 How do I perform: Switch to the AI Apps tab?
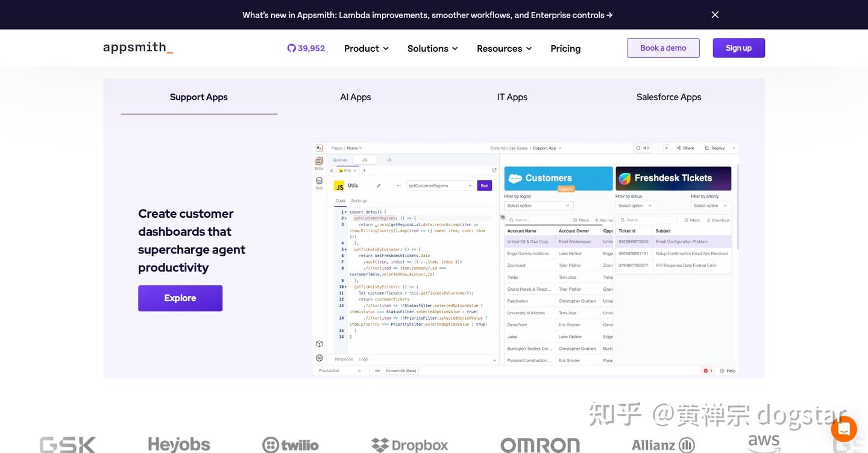[x=356, y=97]
